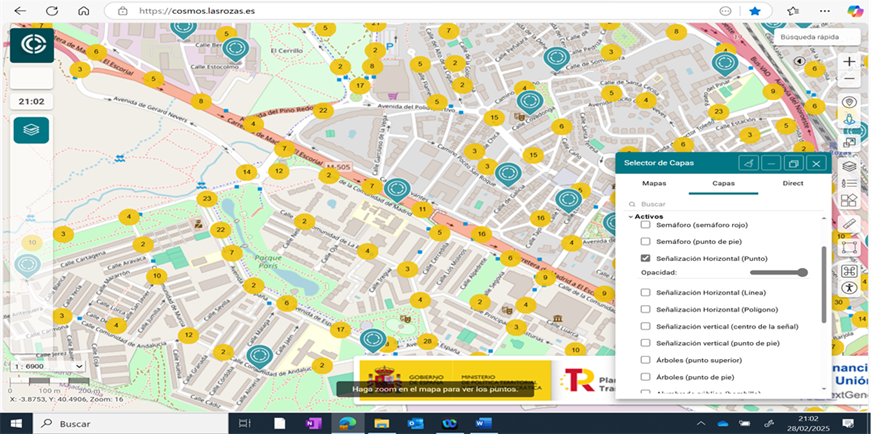Clear layers with the broom icon
The width and height of the screenshot is (871, 434).
pyautogui.click(x=748, y=163)
